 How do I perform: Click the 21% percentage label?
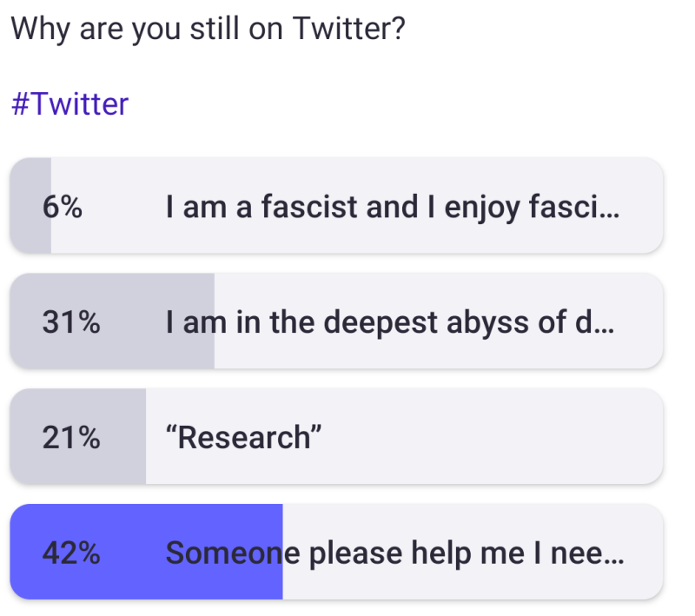click(x=70, y=437)
